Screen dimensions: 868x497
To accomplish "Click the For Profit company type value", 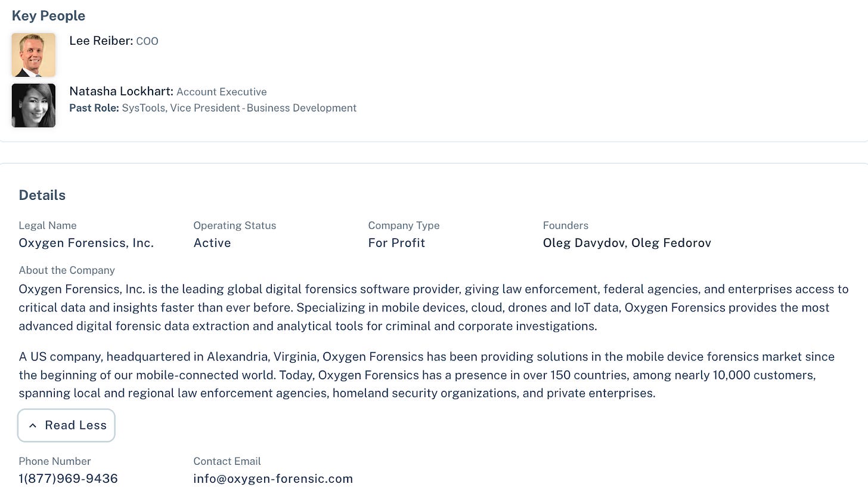I will tap(396, 243).
